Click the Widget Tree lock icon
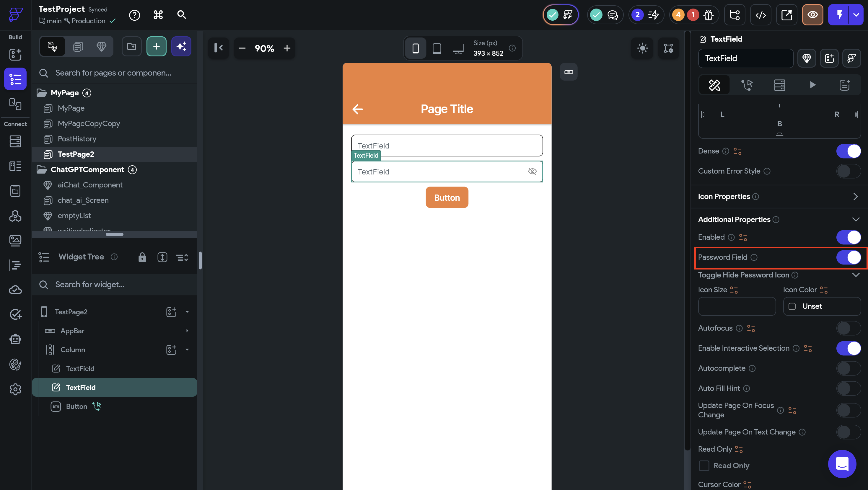 pos(142,257)
